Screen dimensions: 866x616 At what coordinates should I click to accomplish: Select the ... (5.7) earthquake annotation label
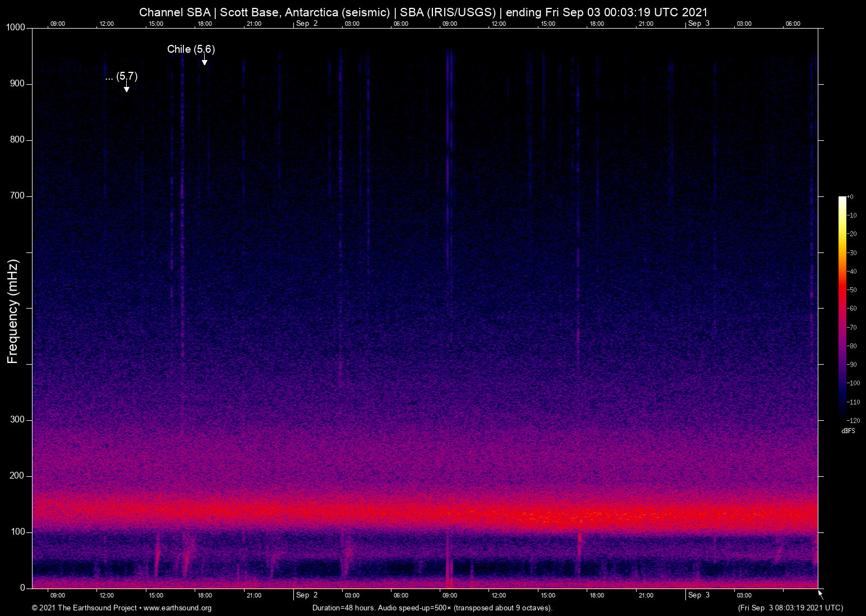tap(121, 76)
